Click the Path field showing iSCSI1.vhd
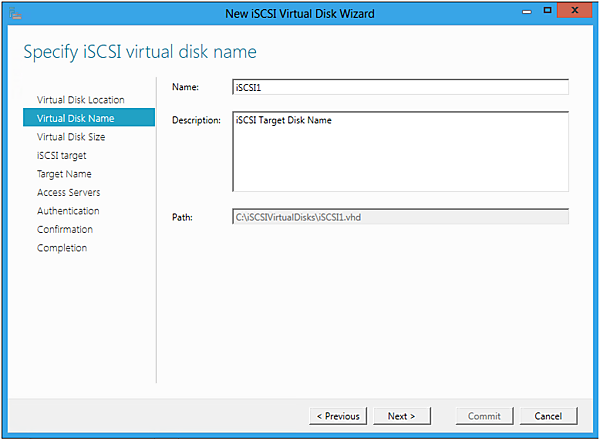 click(400, 216)
